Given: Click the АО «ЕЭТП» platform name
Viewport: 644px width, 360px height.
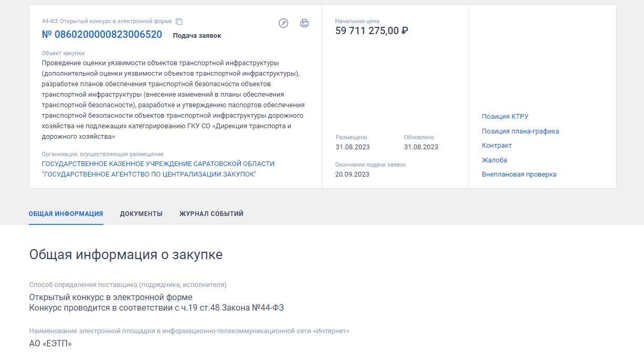Looking at the screenshot, I should click(x=50, y=344).
